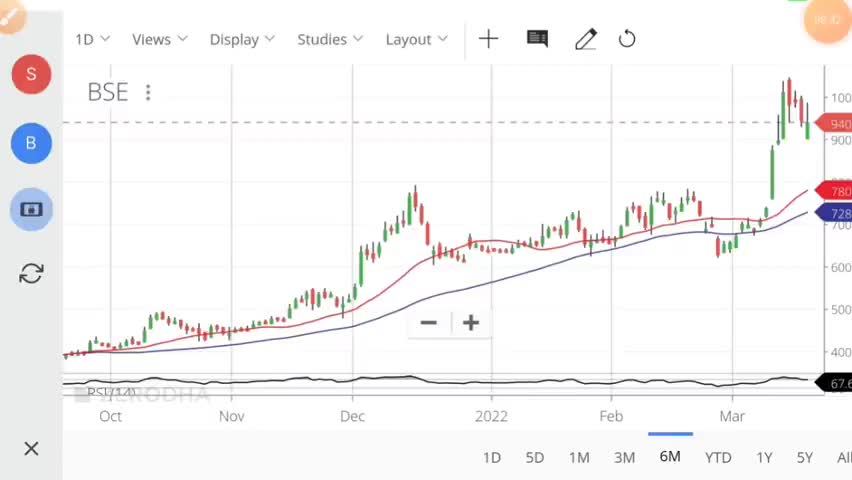Screen dimensions: 852x480
Task: Zoom out with the minus button
Action: pyautogui.click(x=429, y=322)
